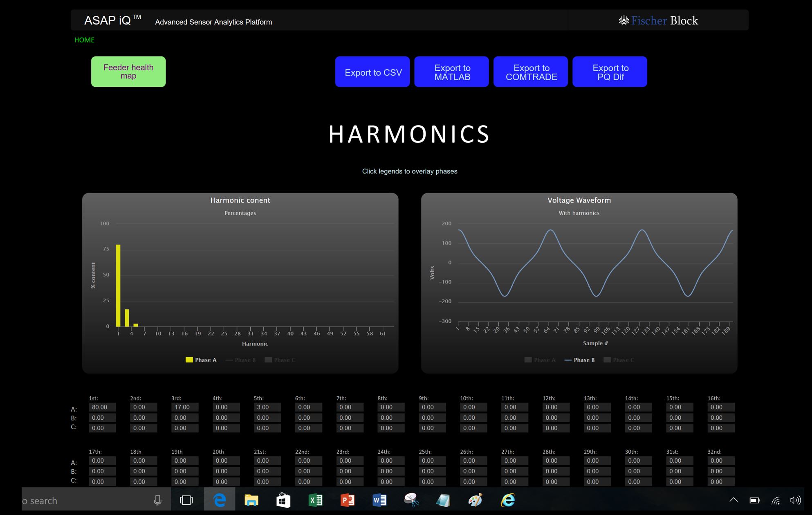
Task: Open Word from the taskbar
Action: [x=379, y=500]
